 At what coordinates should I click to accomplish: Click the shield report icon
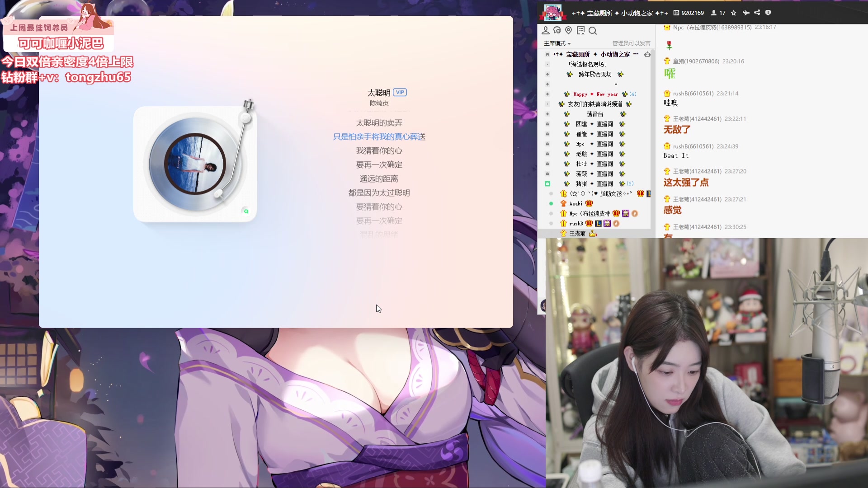coord(768,13)
